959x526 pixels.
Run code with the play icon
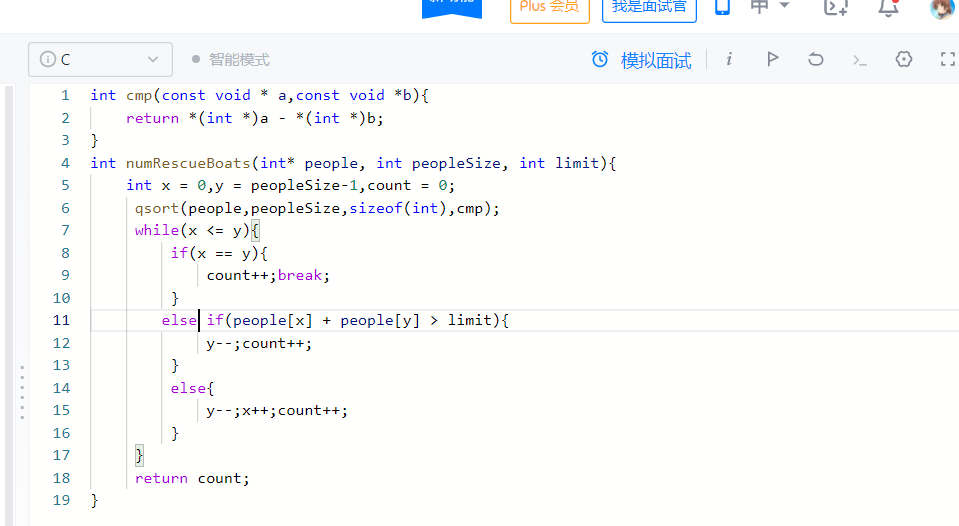pos(772,59)
